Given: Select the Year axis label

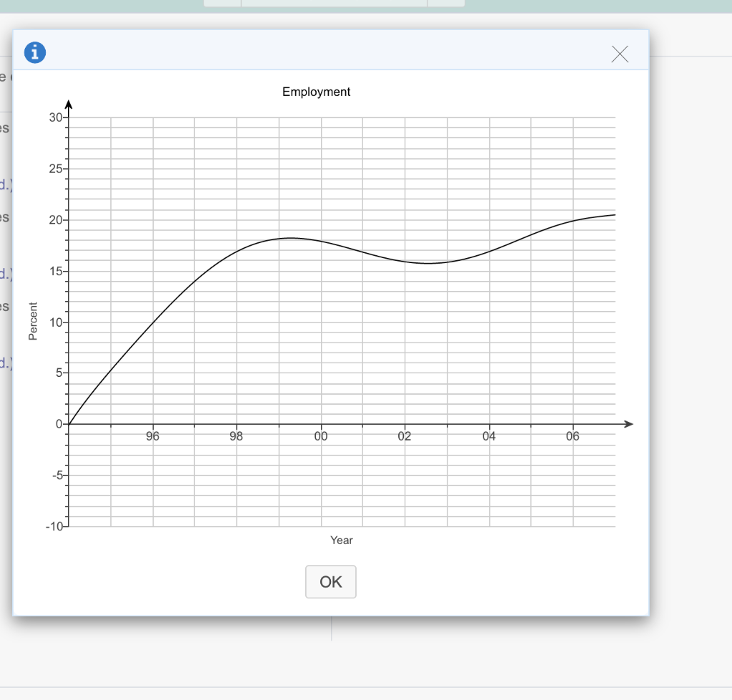Looking at the screenshot, I should [x=342, y=540].
